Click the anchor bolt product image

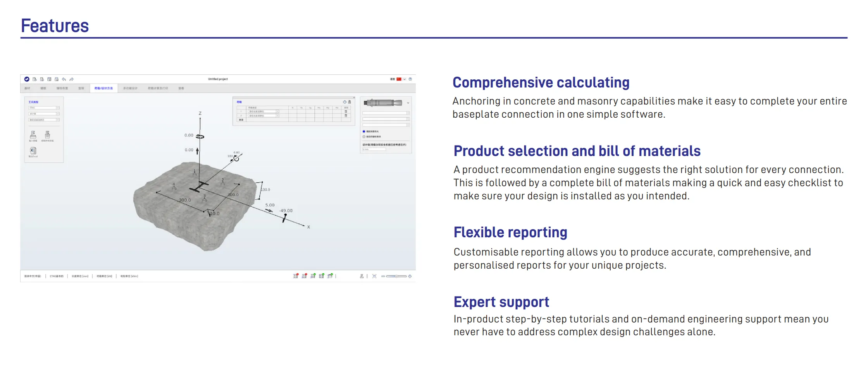point(383,103)
